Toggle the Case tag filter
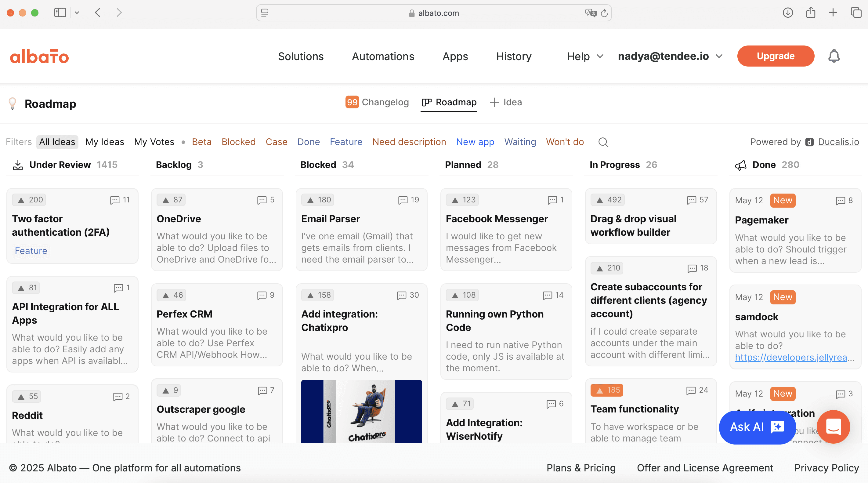This screenshot has height=483, width=868. coord(276,142)
